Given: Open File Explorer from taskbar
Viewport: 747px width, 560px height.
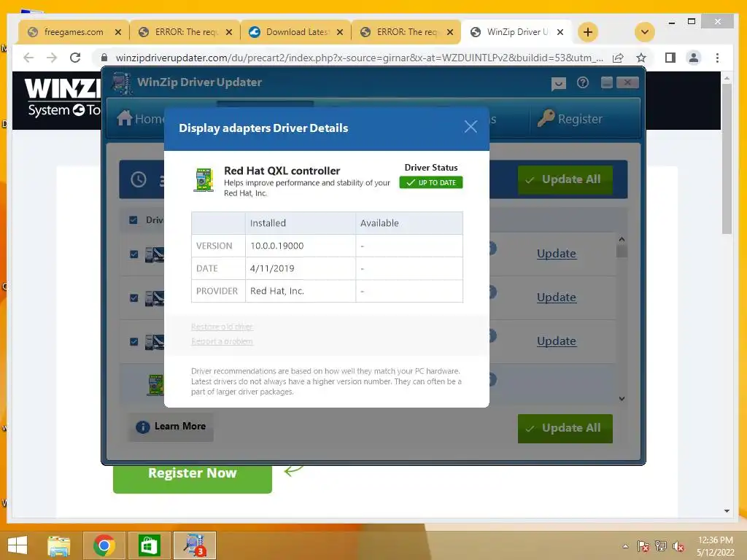Looking at the screenshot, I should (x=59, y=545).
